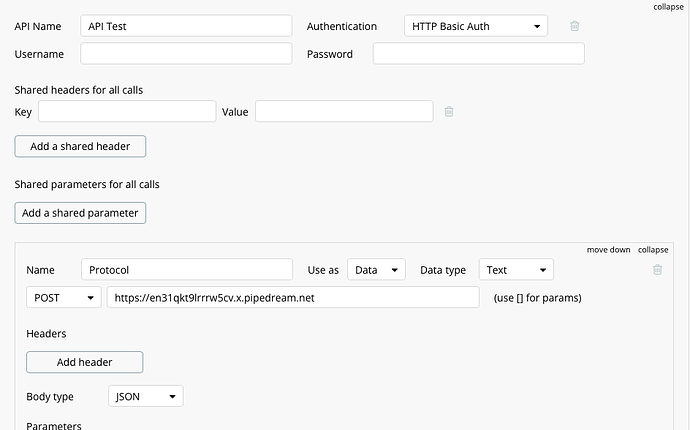Edit the API Name field
Viewport: 690px width, 430px height.
186,26
